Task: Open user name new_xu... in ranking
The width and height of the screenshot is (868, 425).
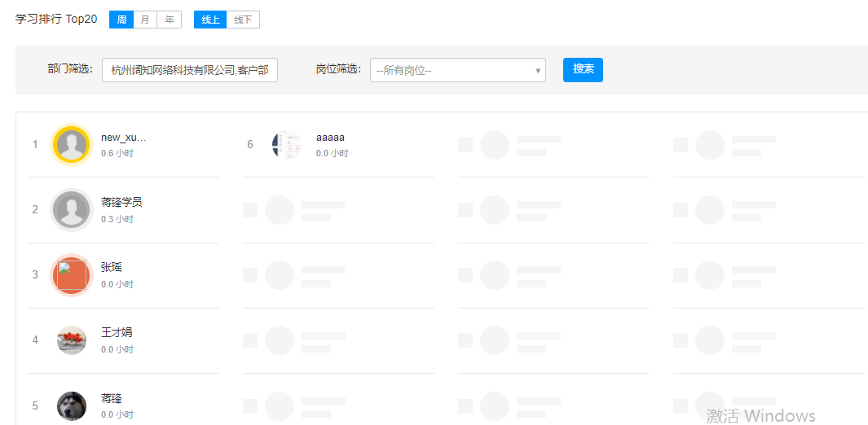Action: [x=123, y=138]
